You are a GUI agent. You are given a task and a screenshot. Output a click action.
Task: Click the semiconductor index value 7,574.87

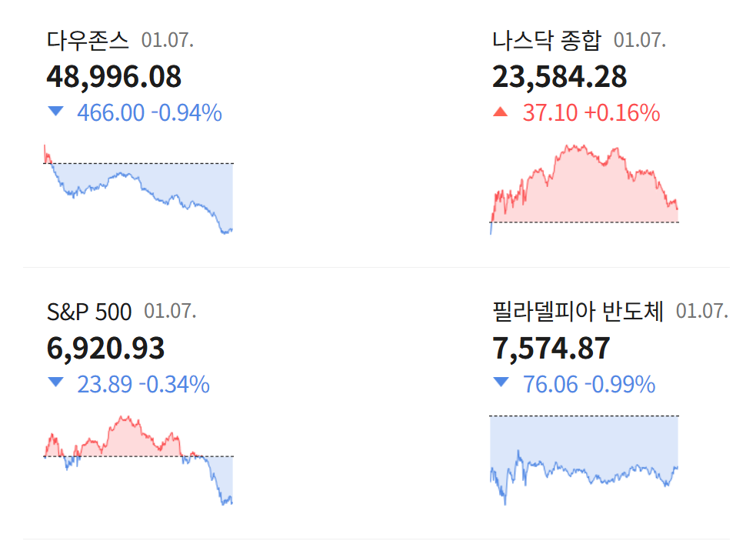551,348
